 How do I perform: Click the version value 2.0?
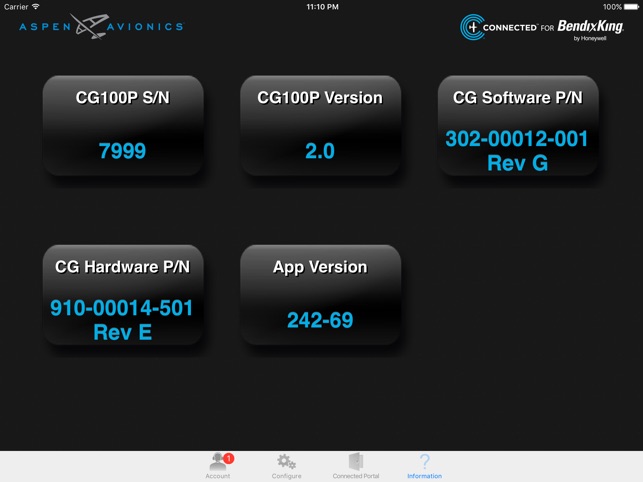320,151
